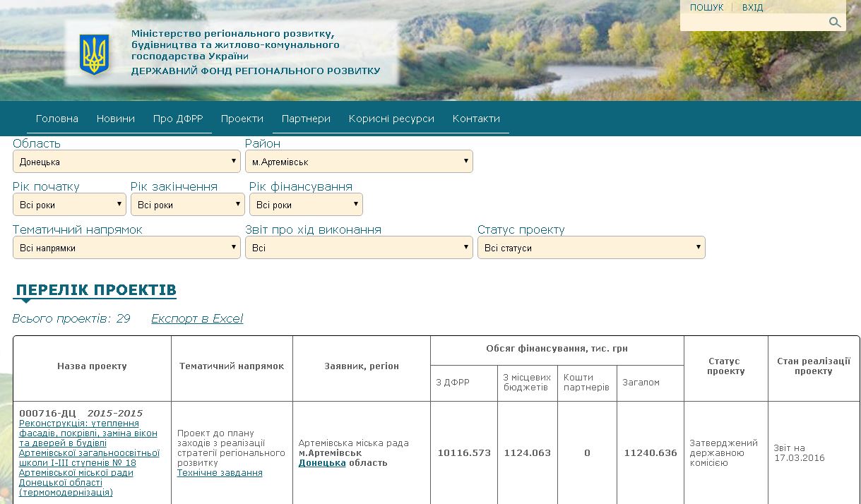Click the Ukraine coat of arms logo

(x=95, y=54)
